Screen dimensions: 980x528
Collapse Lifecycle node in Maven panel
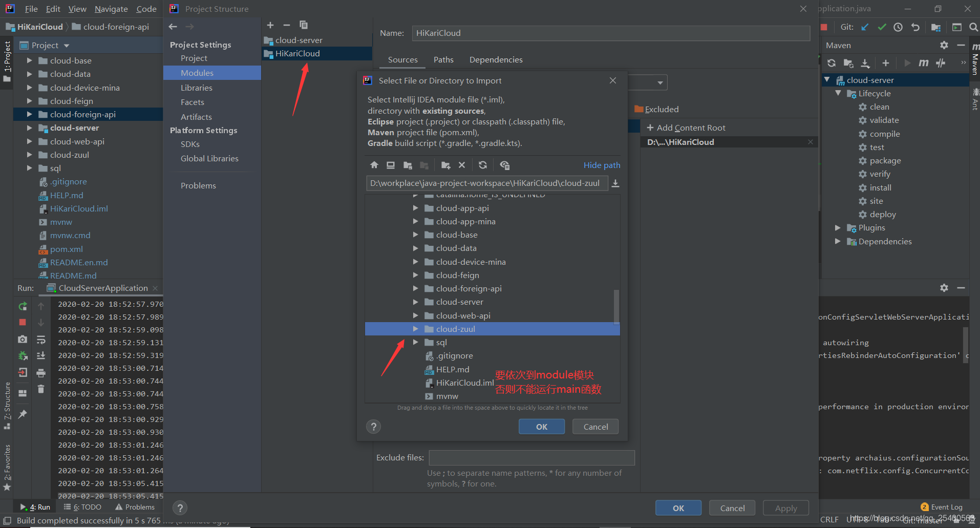(x=838, y=93)
